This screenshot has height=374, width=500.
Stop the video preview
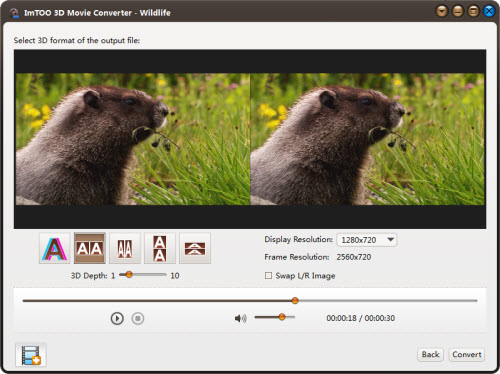(138, 318)
